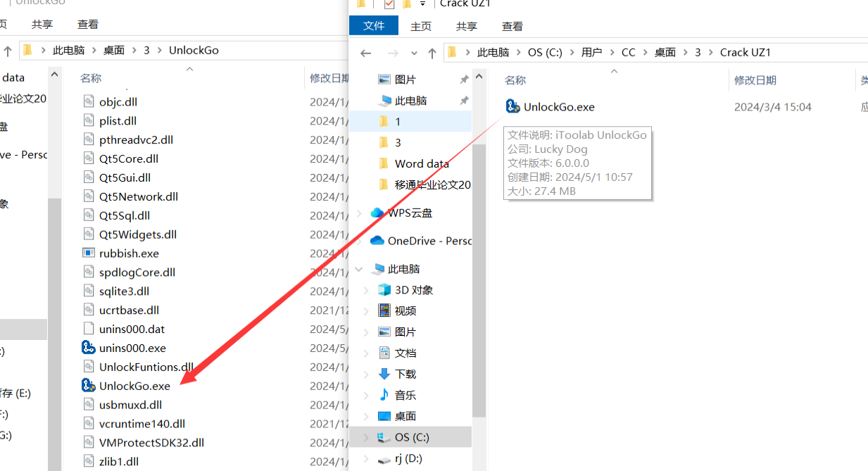Open 查看 tab in UnlockGo window

[88, 24]
